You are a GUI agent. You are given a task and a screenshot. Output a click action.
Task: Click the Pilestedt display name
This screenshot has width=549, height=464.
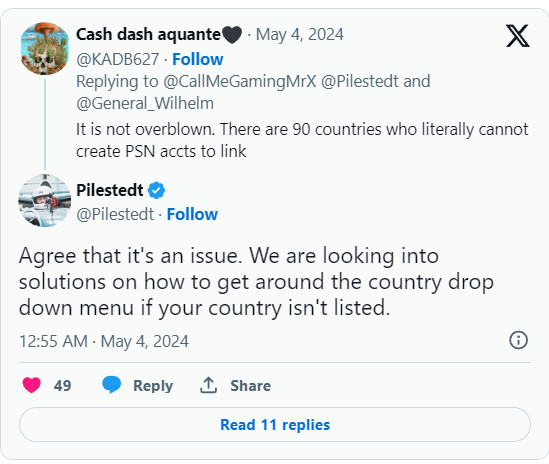pos(110,190)
